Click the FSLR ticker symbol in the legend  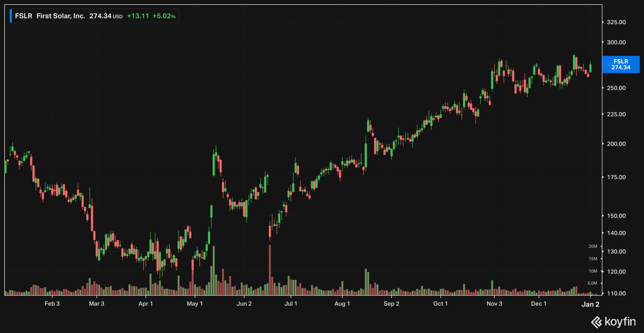click(x=23, y=16)
